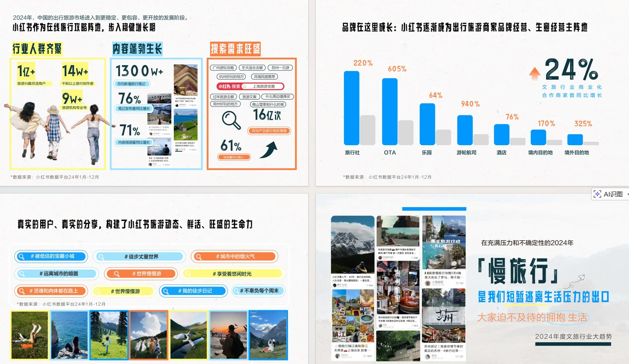Click the magnifying glass inside the 上海旅游攻略 search bar
The height and width of the screenshot is (364, 629).
pyautogui.click(x=244, y=86)
